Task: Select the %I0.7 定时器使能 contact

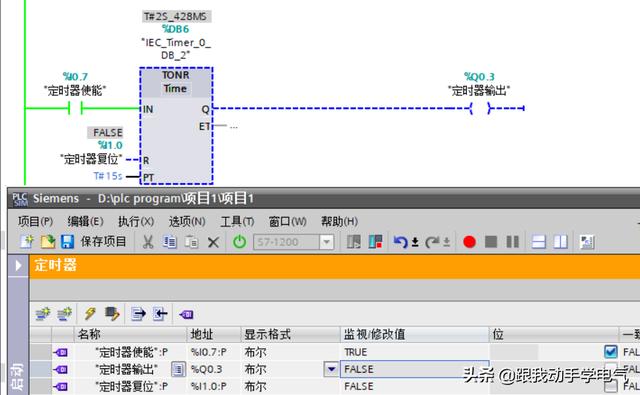Action: (x=76, y=108)
